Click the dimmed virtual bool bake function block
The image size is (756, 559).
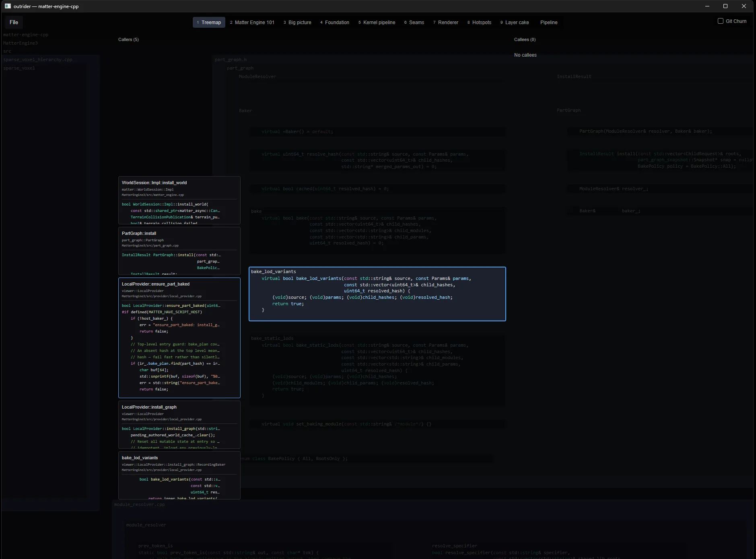point(377,230)
